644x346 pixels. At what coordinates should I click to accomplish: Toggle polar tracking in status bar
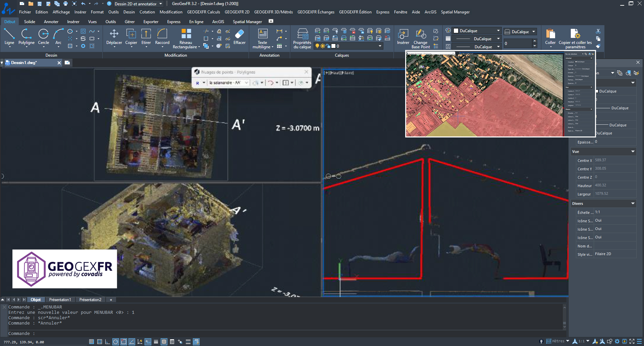pyautogui.click(x=115, y=342)
